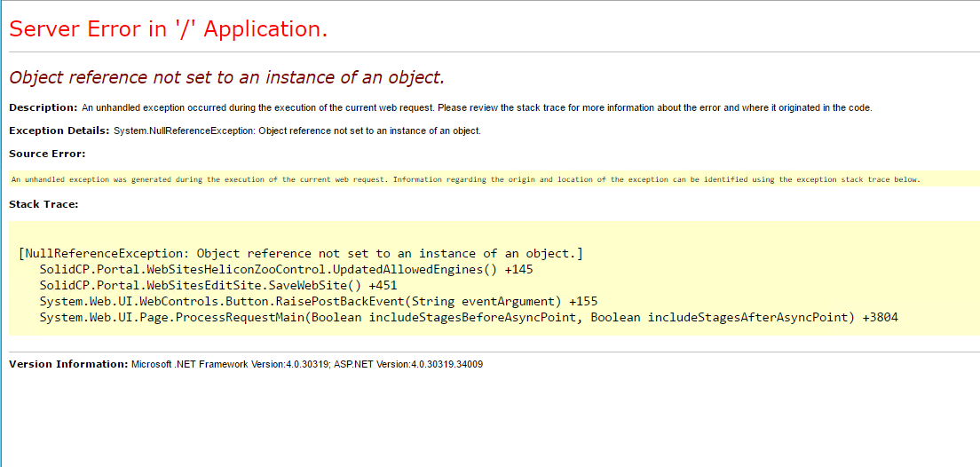Click the 'Source Error:' heading

tap(47, 154)
